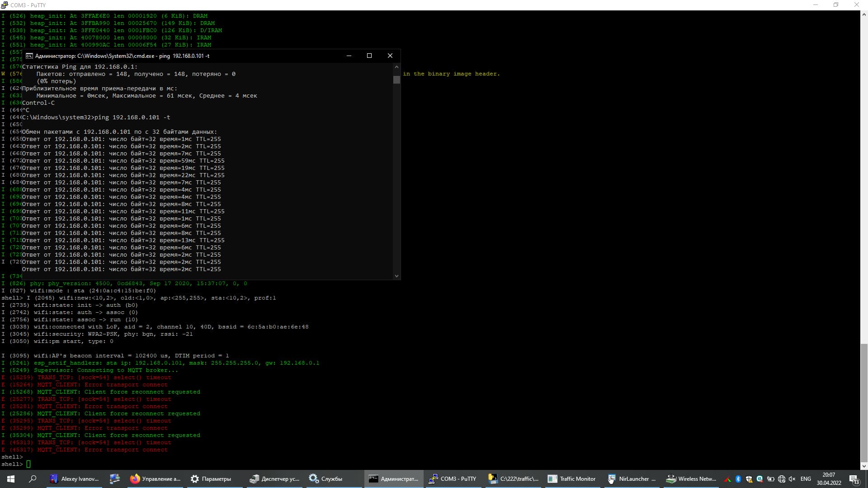Maximize the cmd.exe ping window
The width and height of the screenshot is (868, 488).
point(369,56)
